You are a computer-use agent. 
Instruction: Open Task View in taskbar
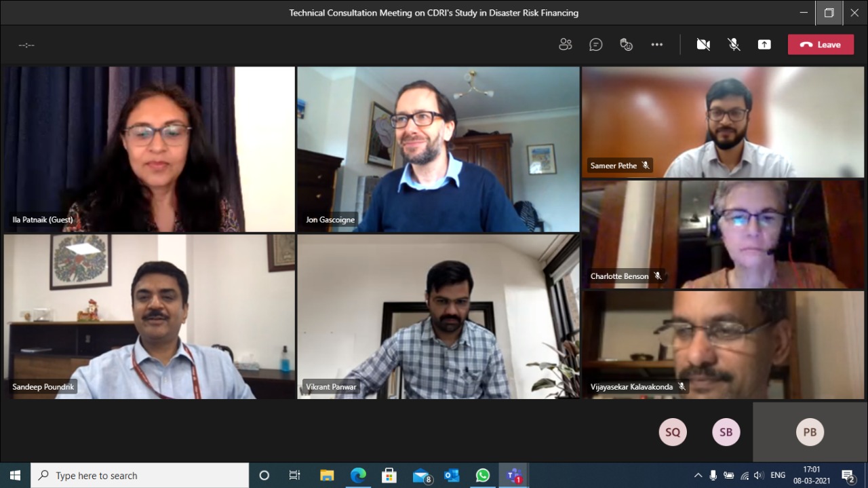click(x=295, y=475)
